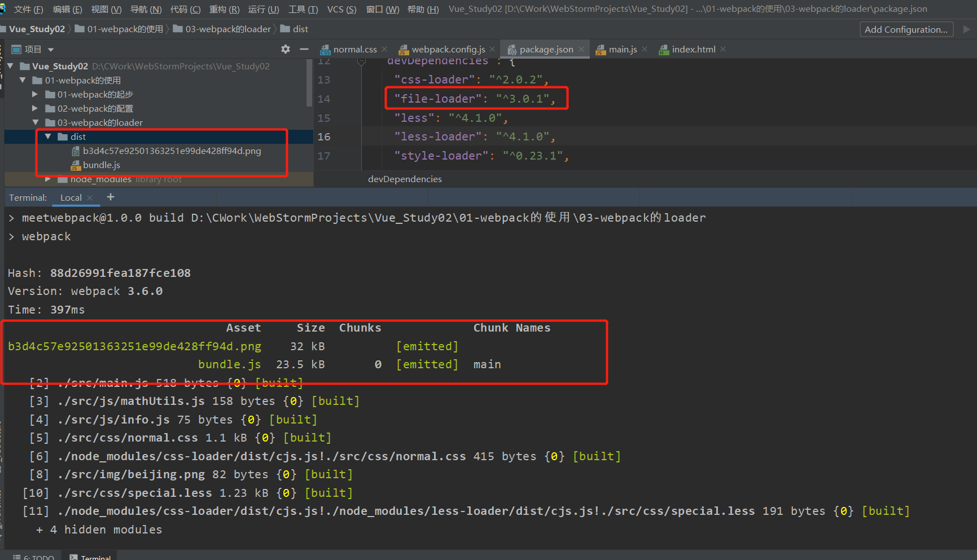Open the 工具 (T) menu
Viewport: 977px width, 560px height.
[303, 9]
